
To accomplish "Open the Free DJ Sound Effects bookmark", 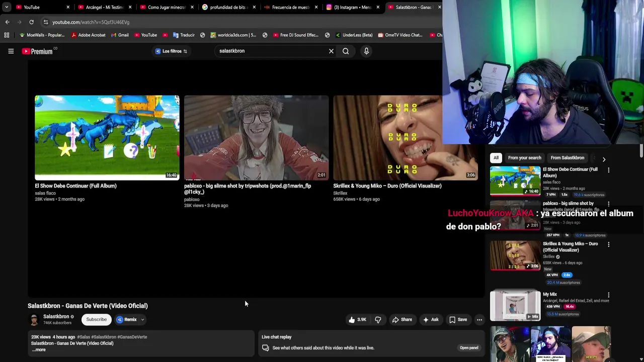I will [296, 35].
